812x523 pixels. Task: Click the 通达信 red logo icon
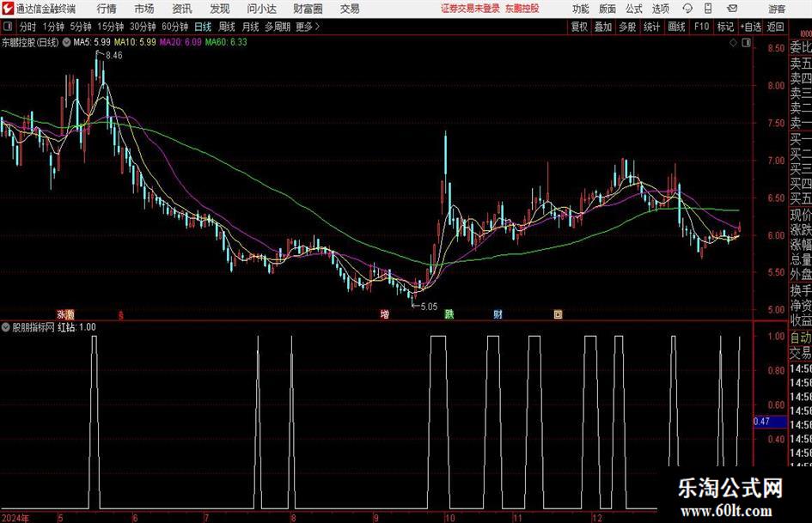point(9,9)
